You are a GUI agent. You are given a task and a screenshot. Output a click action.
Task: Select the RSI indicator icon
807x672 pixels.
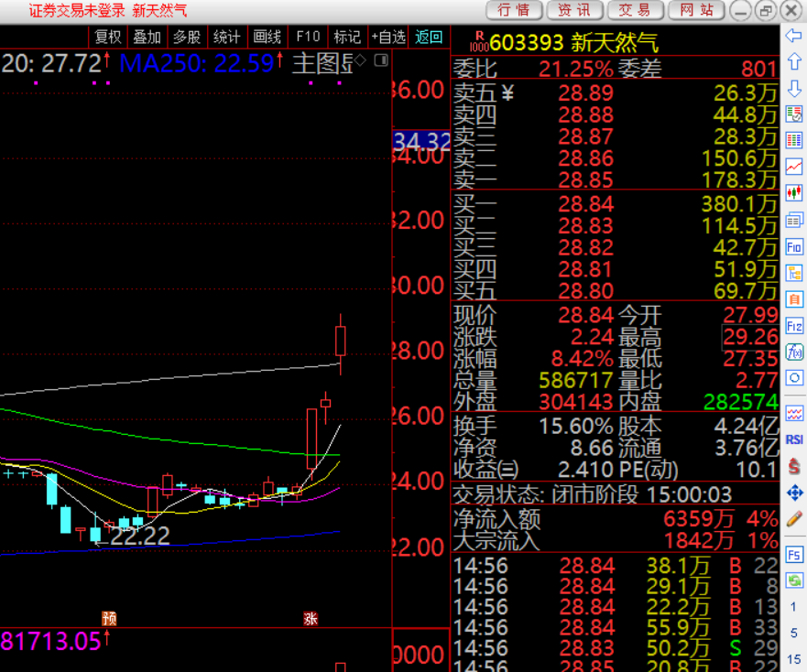click(x=794, y=440)
